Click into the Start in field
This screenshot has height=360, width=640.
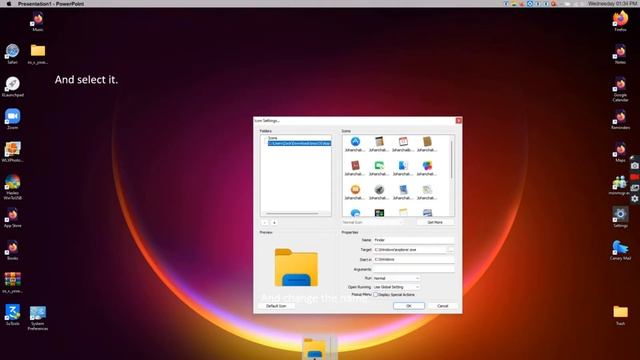pyautogui.click(x=413, y=259)
